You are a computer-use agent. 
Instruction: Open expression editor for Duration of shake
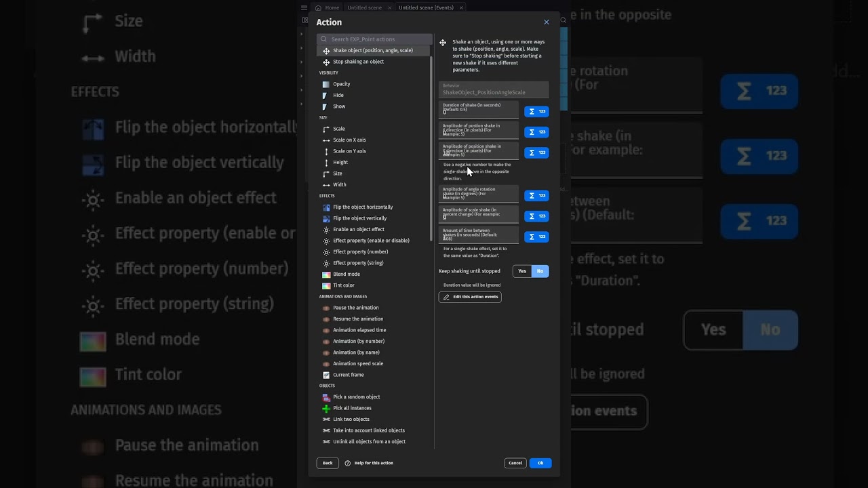click(x=536, y=111)
